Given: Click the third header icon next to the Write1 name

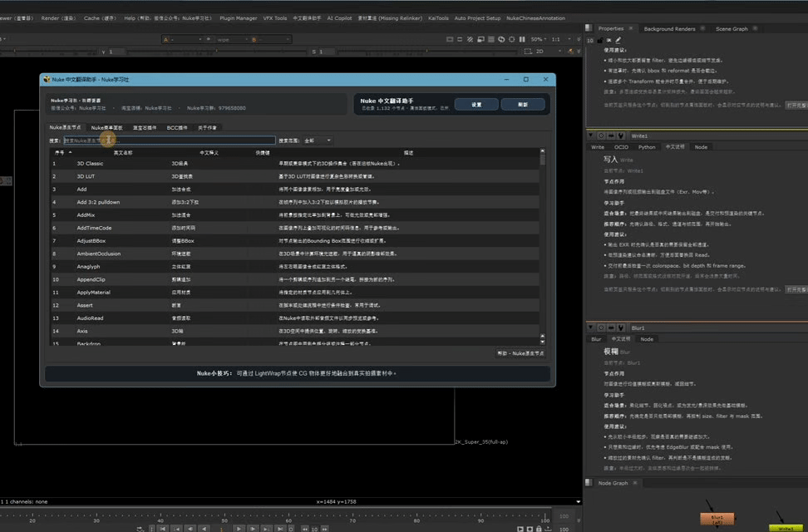Looking at the screenshot, I should [x=621, y=136].
